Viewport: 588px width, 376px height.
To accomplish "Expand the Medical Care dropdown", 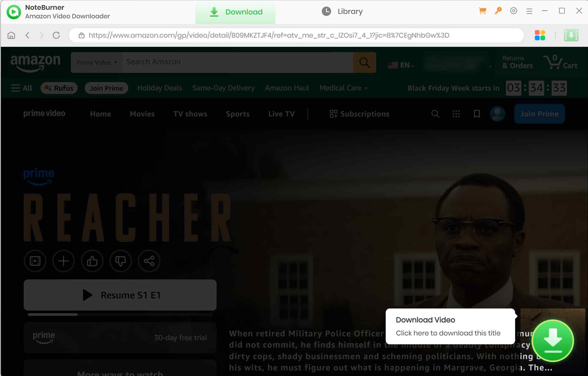I will pos(343,88).
